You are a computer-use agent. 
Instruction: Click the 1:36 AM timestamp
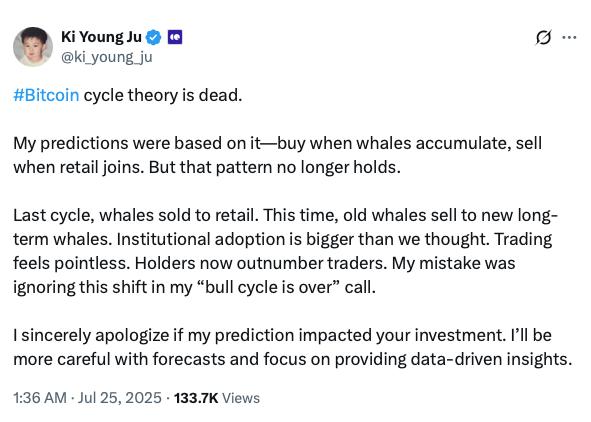[x=40, y=398]
